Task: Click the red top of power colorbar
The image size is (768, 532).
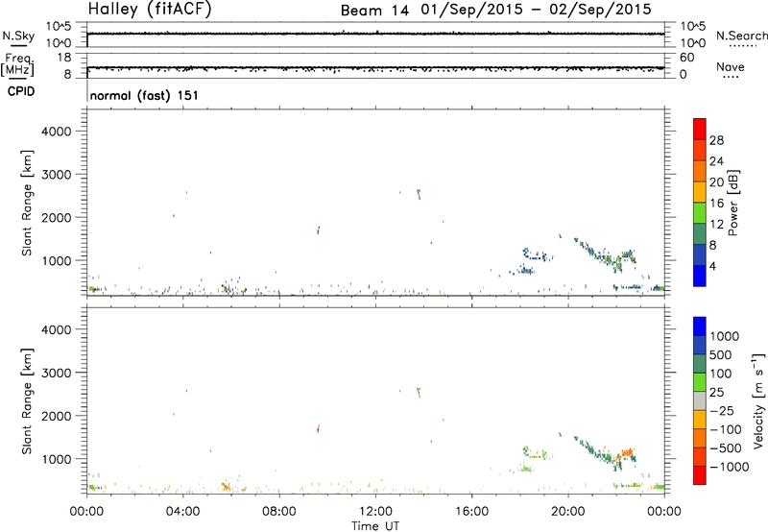Action: pyautogui.click(x=700, y=129)
